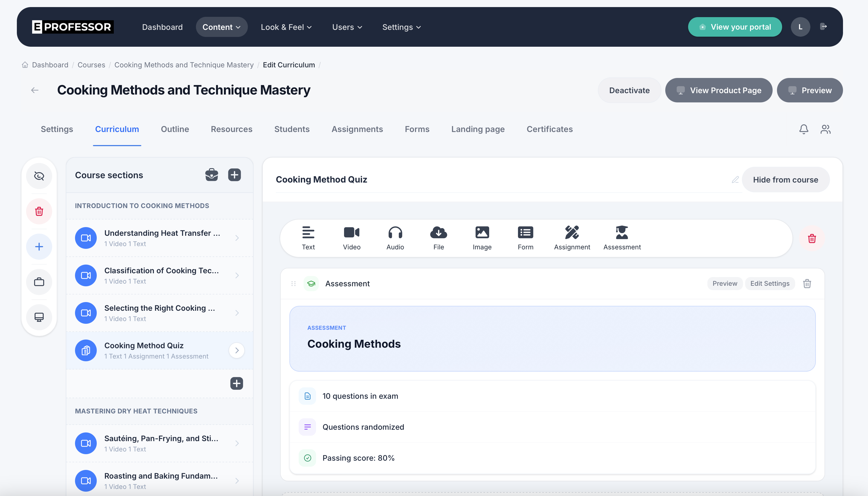Click Deactivate to toggle course status

pyautogui.click(x=629, y=90)
